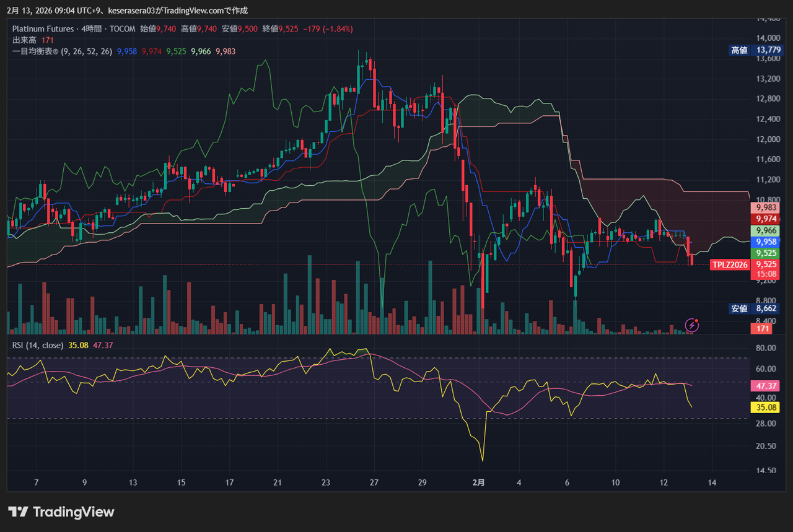Click pink 47.37 label on RSI axis
This screenshot has width=793, height=532.
pyautogui.click(x=765, y=386)
